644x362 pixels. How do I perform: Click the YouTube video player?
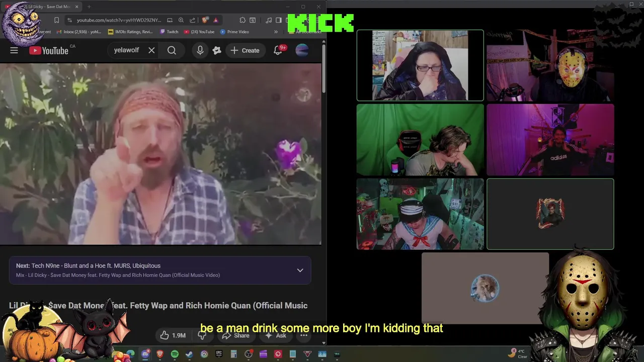click(x=160, y=154)
